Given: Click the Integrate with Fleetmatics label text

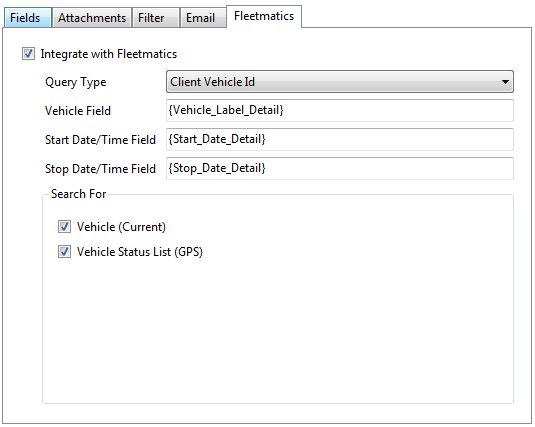Looking at the screenshot, I should pos(109,54).
